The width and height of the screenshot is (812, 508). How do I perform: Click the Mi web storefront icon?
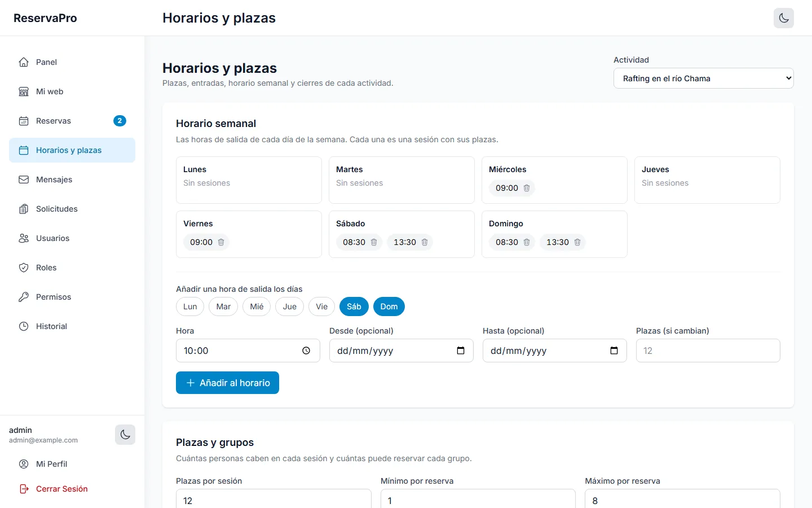[24, 91]
